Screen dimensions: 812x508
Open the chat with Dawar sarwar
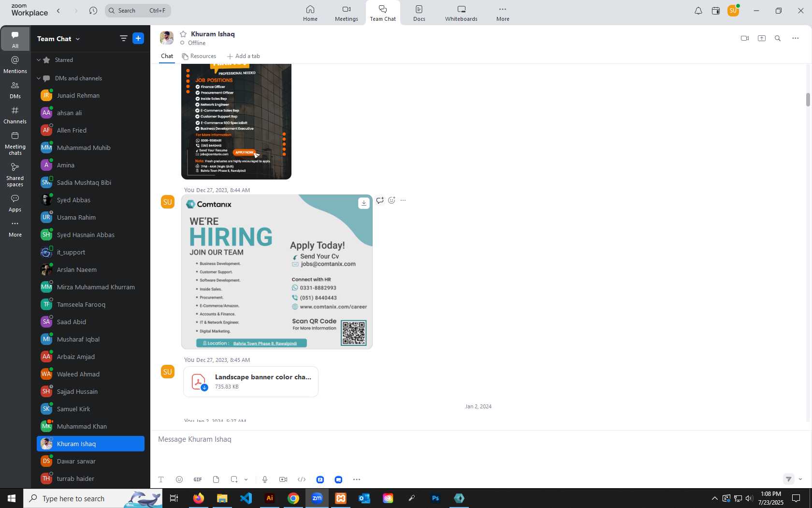point(90,461)
